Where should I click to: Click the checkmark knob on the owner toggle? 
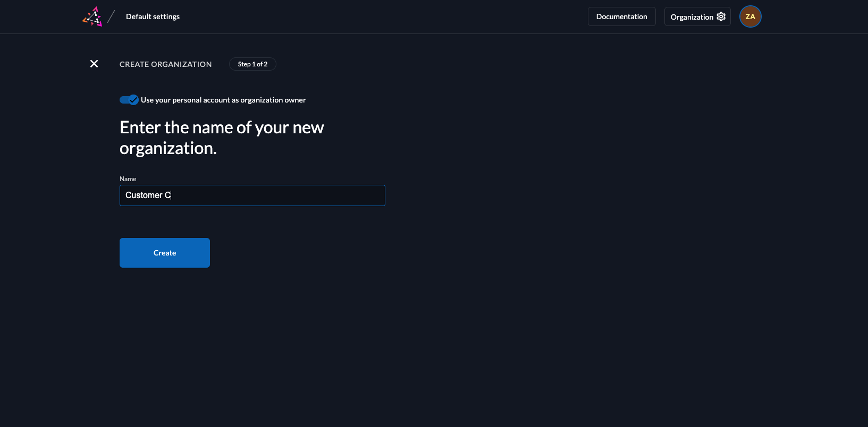click(x=133, y=100)
